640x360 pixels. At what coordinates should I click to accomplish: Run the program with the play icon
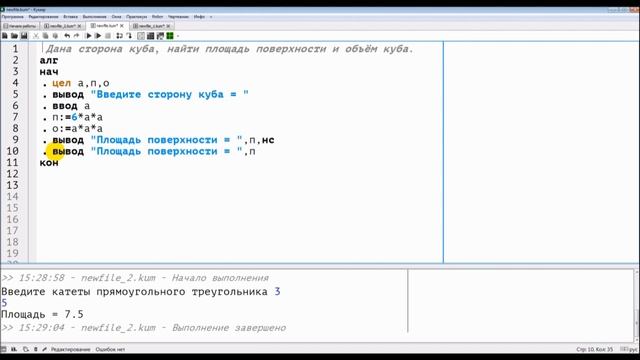pyautogui.click(x=89, y=36)
